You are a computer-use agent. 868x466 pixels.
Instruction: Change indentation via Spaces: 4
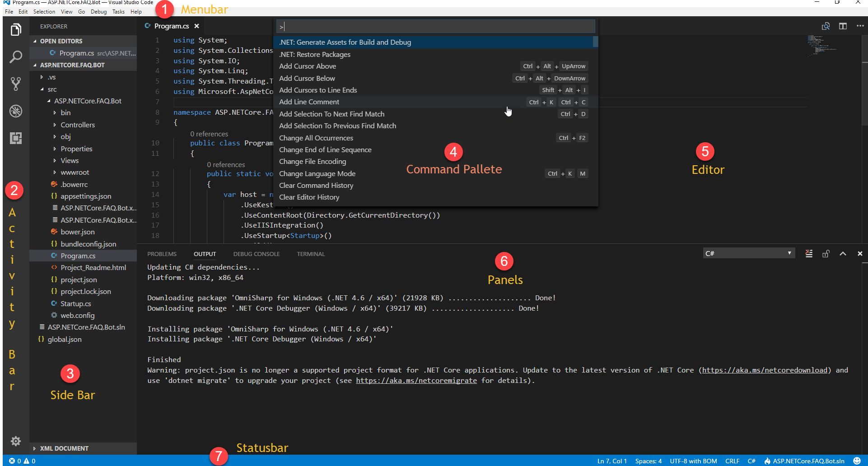coord(648,461)
